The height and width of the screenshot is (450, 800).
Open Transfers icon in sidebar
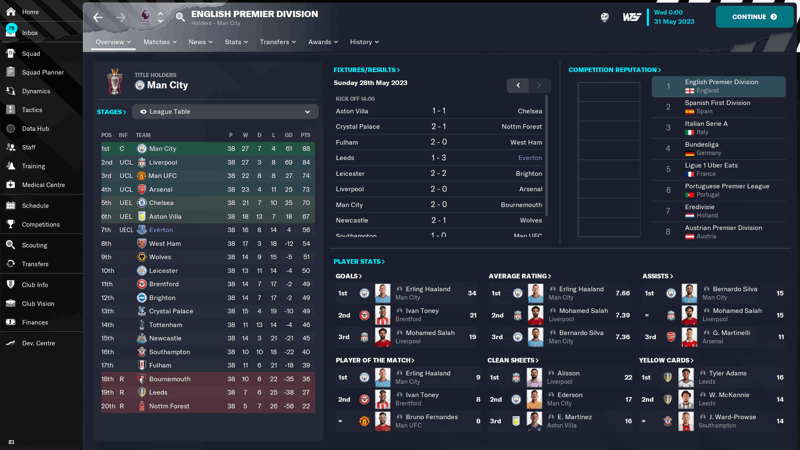[x=11, y=264]
